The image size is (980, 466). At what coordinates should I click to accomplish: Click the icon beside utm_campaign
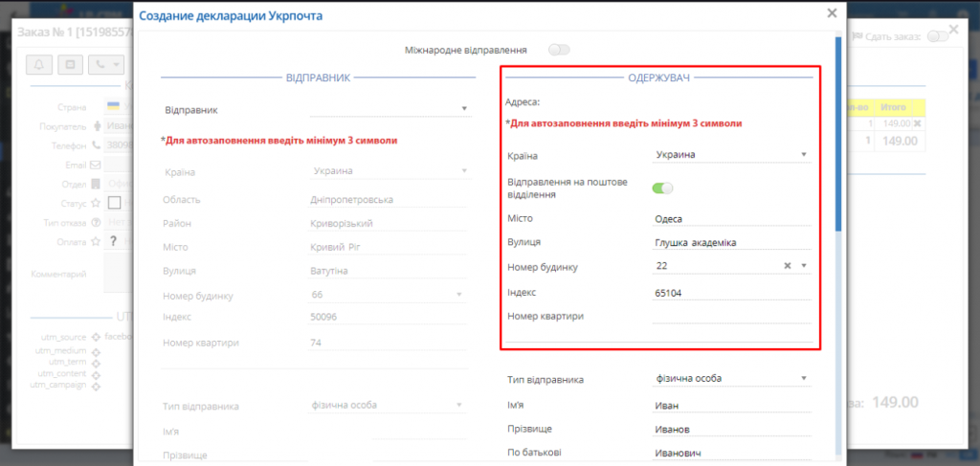coord(96,387)
